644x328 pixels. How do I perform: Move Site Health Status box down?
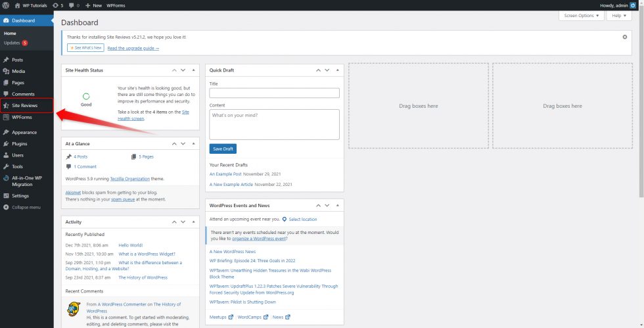[183, 70]
